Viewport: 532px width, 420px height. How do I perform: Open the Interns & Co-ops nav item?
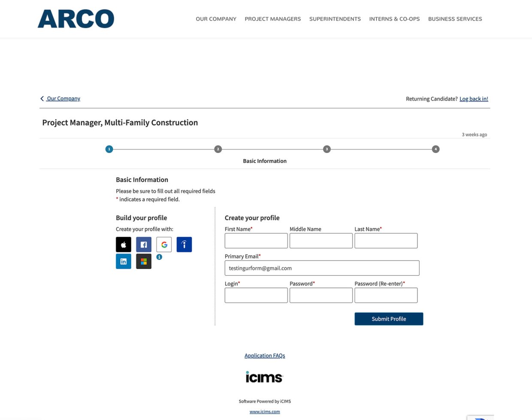point(395,19)
